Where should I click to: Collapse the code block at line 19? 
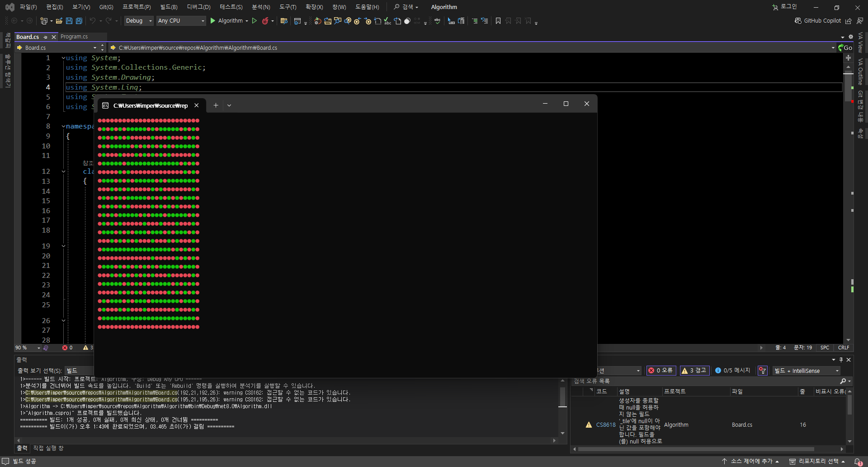pos(63,246)
